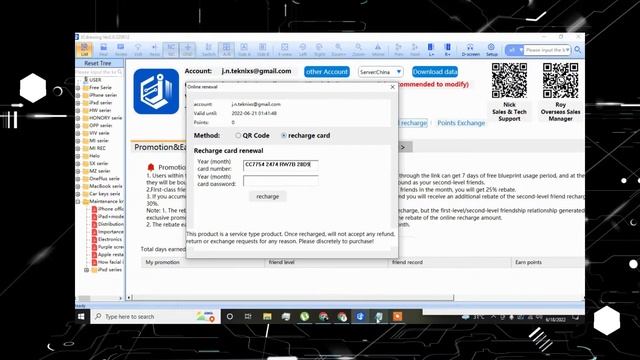640x360 pixels.
Task: Click the Zoom- magnifier toolbar icon
Action: pos(358,49)
